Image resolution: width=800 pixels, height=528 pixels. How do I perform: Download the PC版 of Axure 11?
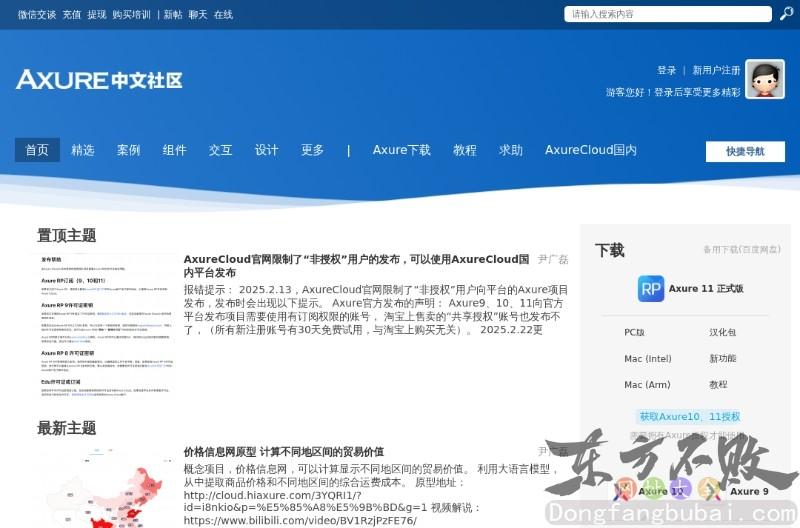[634, 333]
